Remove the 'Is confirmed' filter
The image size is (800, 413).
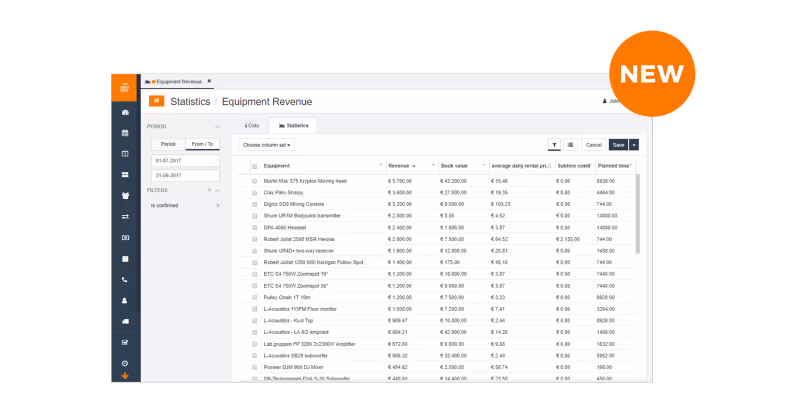pyautogui.click(x=218, y=206)
